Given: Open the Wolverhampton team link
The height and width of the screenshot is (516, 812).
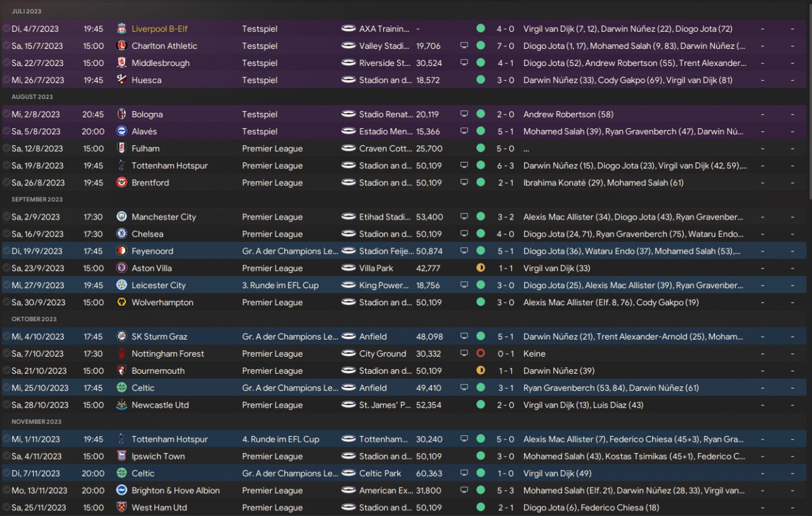Looking at the screenshot, I should (x=162, y=303).
